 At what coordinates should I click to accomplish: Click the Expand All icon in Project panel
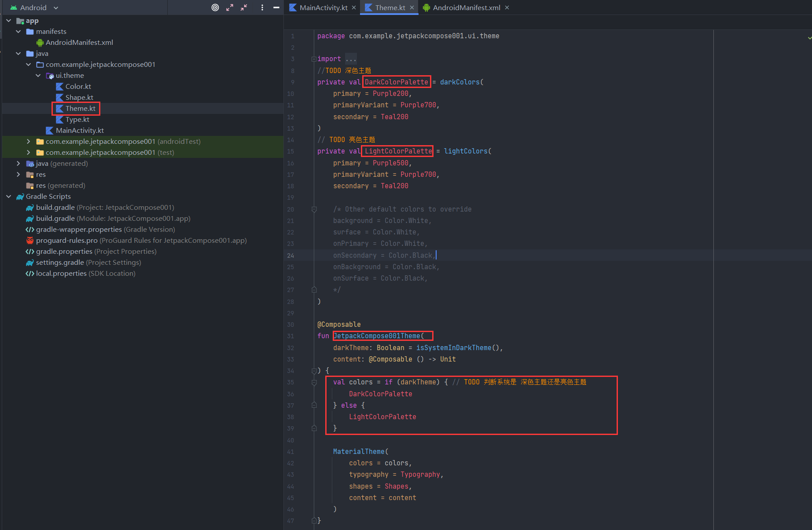coord(229,7)
